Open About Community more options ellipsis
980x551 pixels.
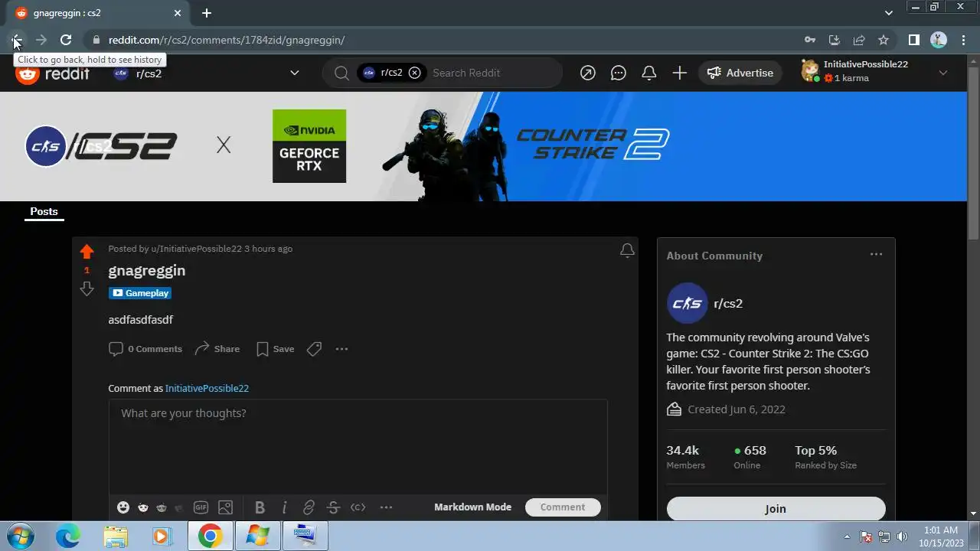tap(876, 254)
